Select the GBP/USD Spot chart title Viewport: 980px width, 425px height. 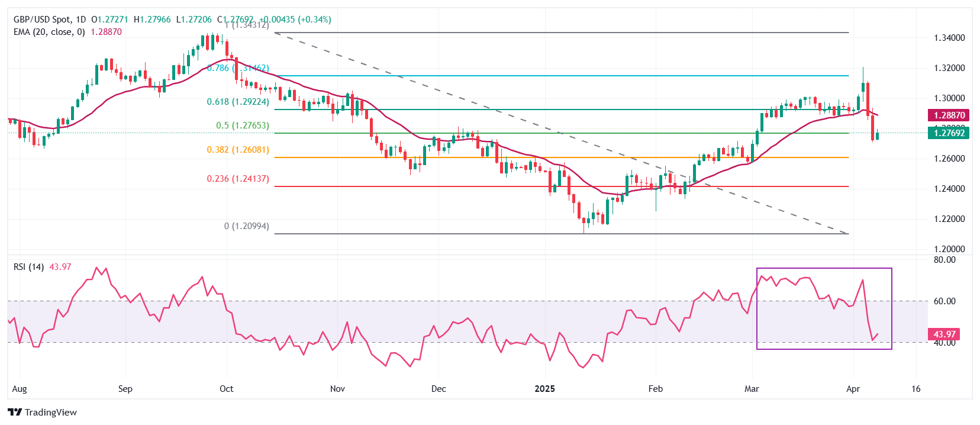pos(50,20)
